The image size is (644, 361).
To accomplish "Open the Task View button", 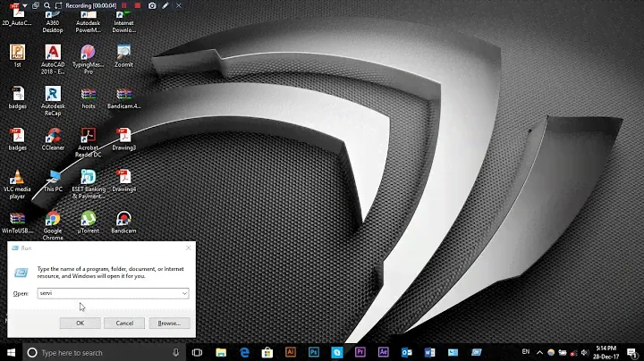I will coord(195,352).
